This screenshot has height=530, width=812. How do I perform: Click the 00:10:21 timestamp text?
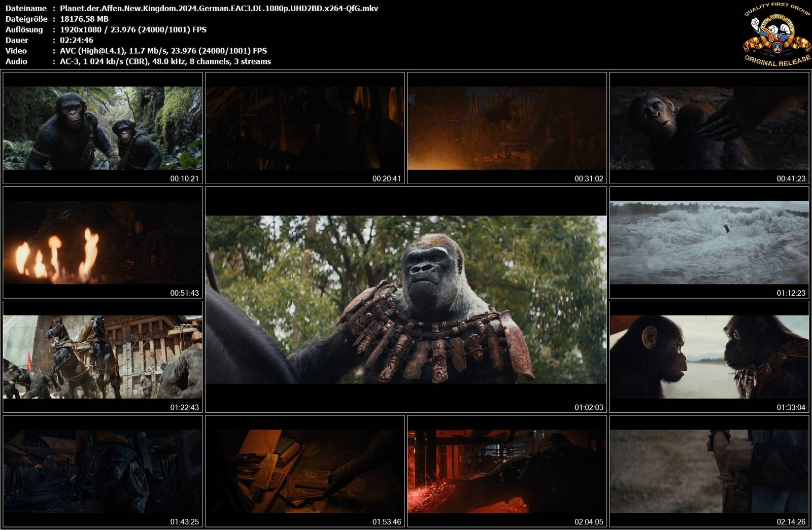pos(184,179)
